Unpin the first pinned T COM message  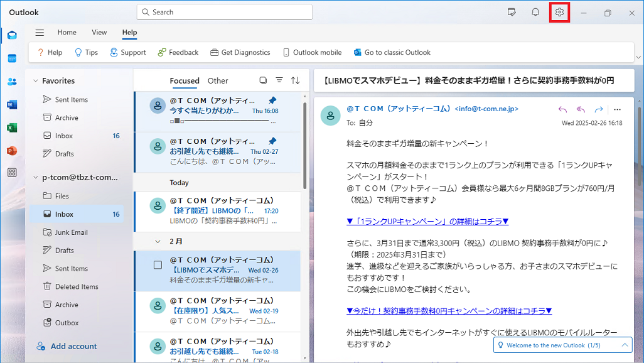tap(272, 100)
